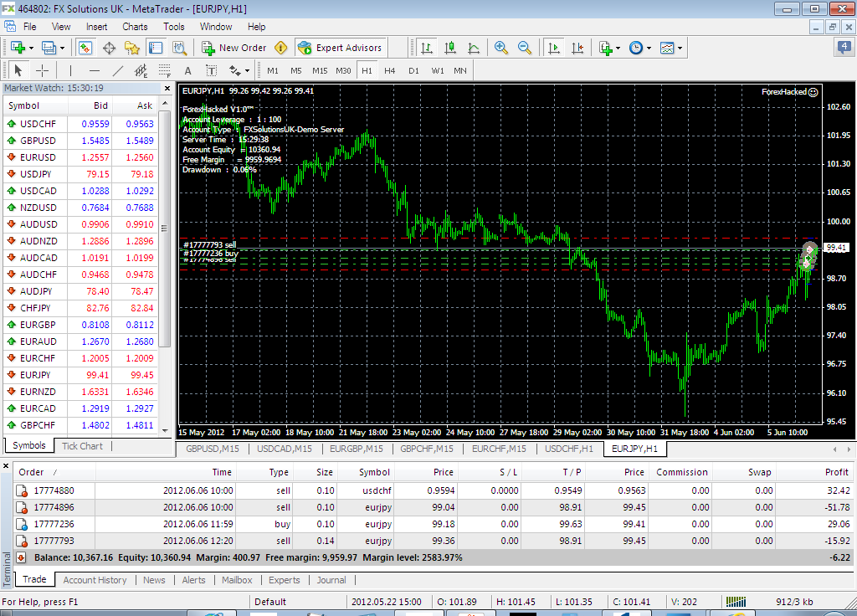857x616 pixels.
Task: Switch timeframe to M5
Action: pyautogui.click(x=296, y=70)
